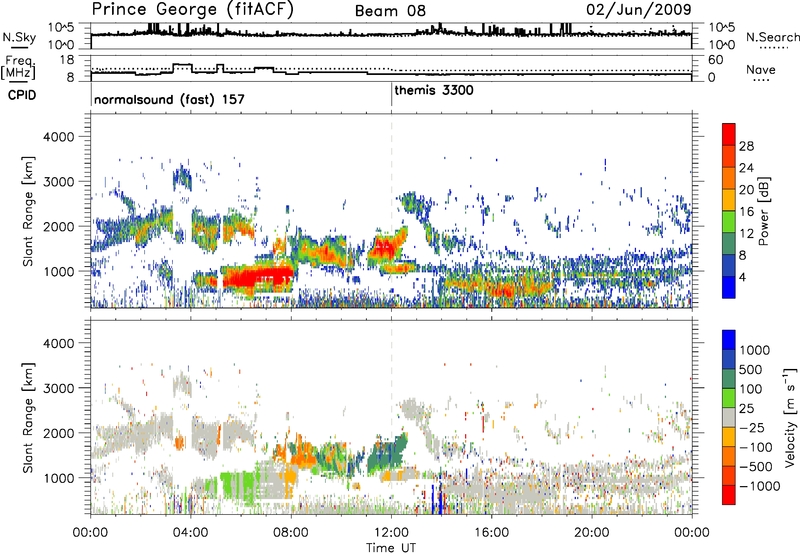
Task: Click the "500" label on the velocity colorbar
Action: point(751,370)
